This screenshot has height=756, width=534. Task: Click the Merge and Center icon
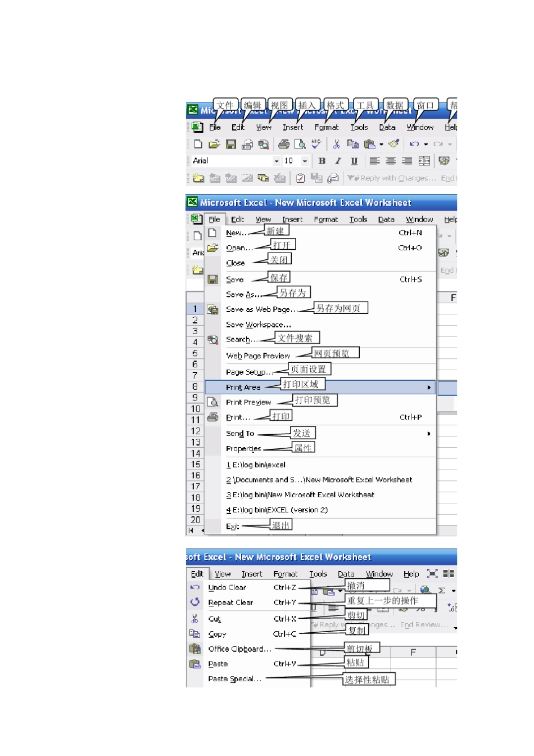424,161
